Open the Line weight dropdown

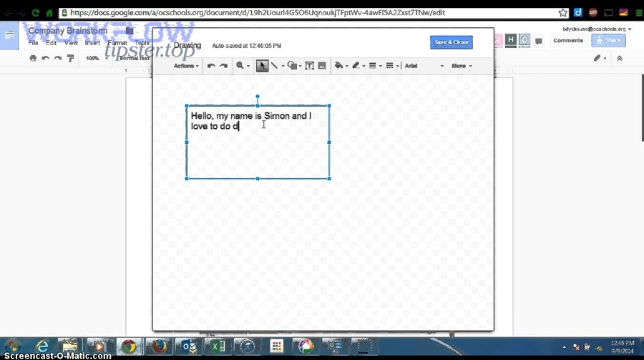(x=374, y=66)
